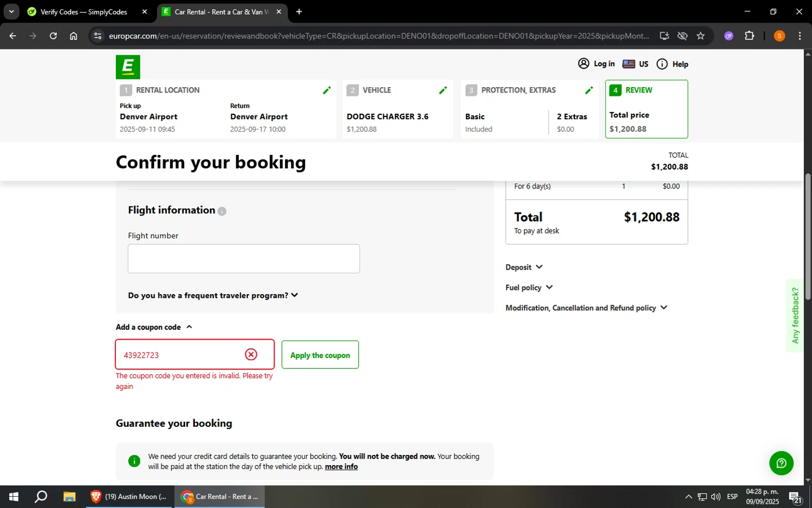Open the purple extension icon
812x508 pixels.
coord(729,36)
